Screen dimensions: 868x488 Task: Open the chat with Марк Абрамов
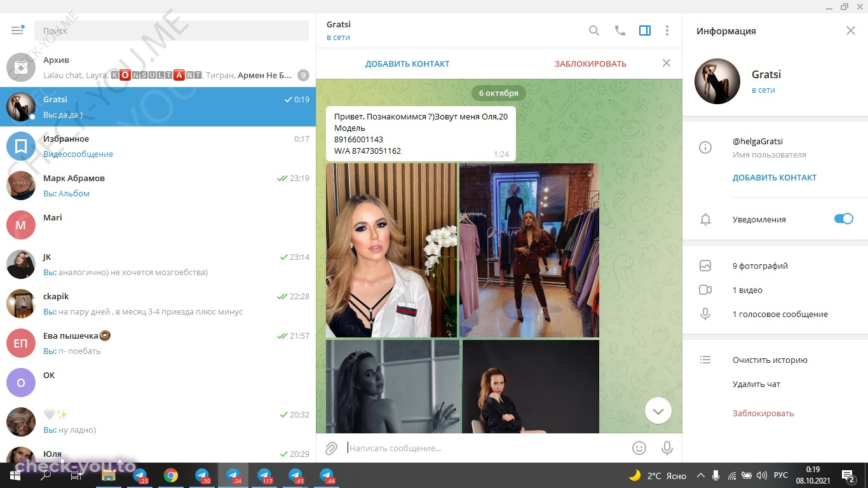click(x=158, y=186)
